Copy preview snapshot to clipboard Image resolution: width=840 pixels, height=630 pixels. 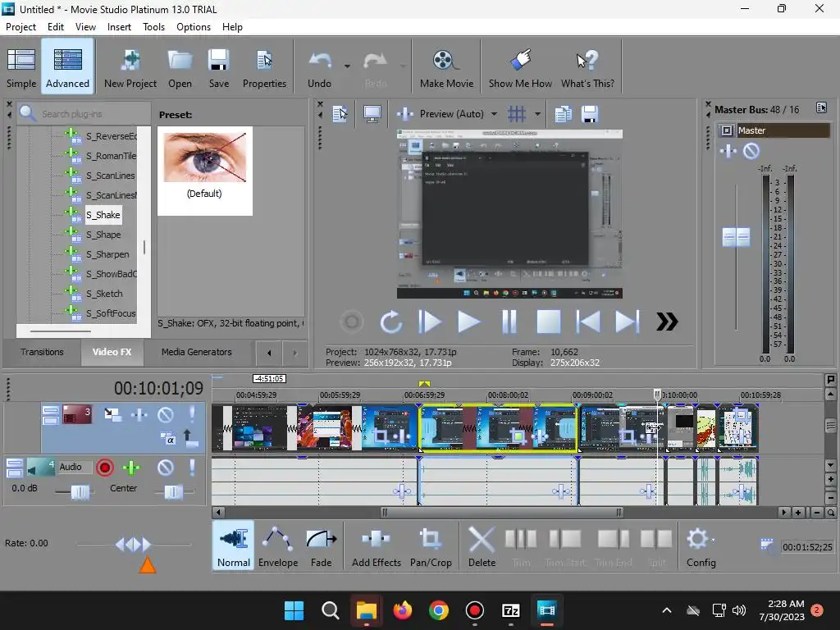pyautogui.click(x=563, y=113)
